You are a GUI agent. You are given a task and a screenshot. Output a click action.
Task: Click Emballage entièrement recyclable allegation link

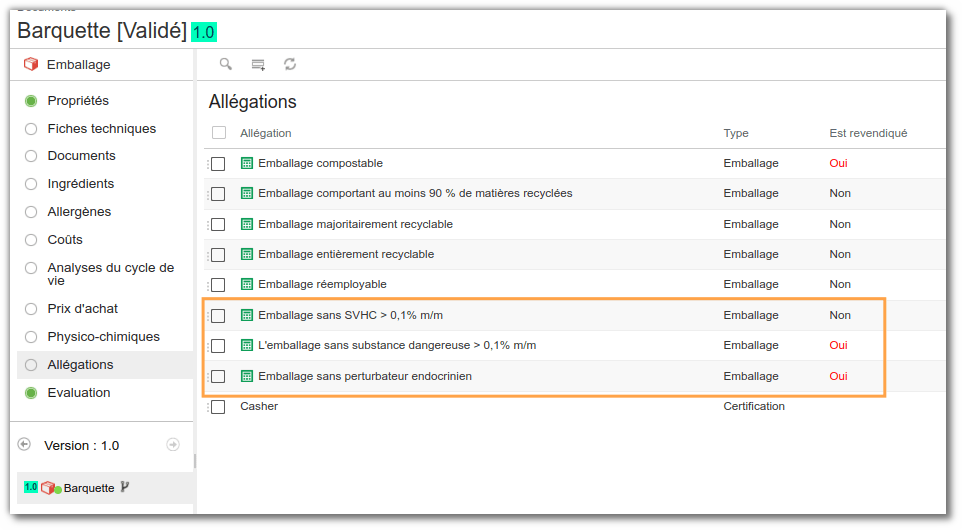(x=346, y=254)
